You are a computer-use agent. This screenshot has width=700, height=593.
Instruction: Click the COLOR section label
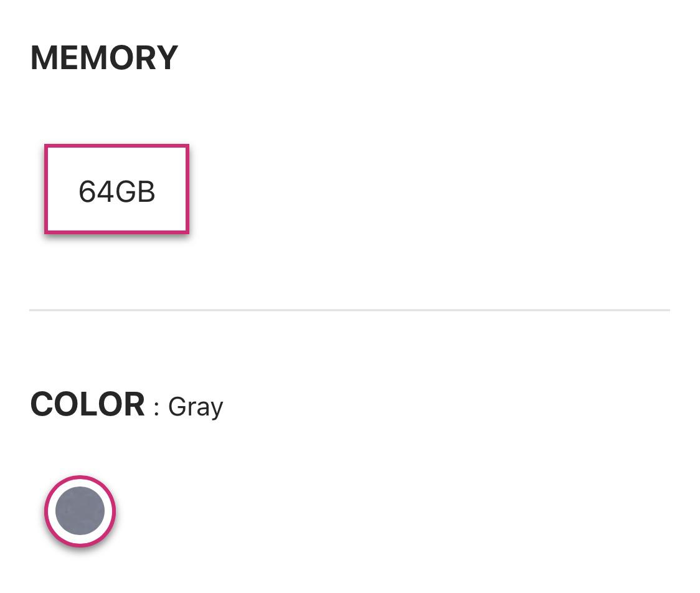point(88,404)
